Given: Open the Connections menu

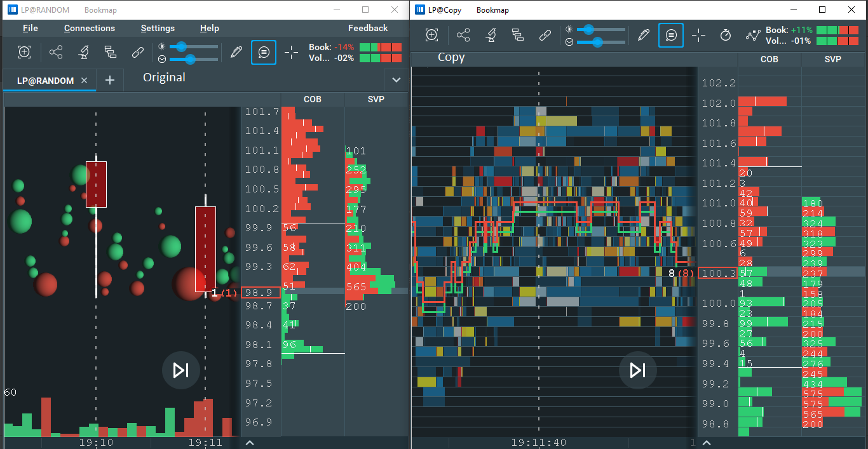Looking at the screenshot, I should pyautogui.click(x=90, y=28).
